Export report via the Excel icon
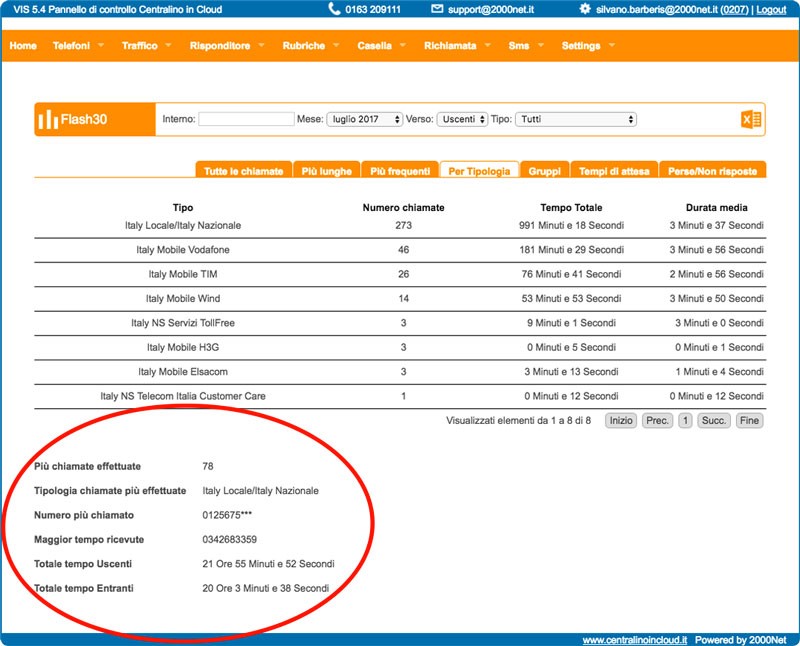 (x=751, y=119)
